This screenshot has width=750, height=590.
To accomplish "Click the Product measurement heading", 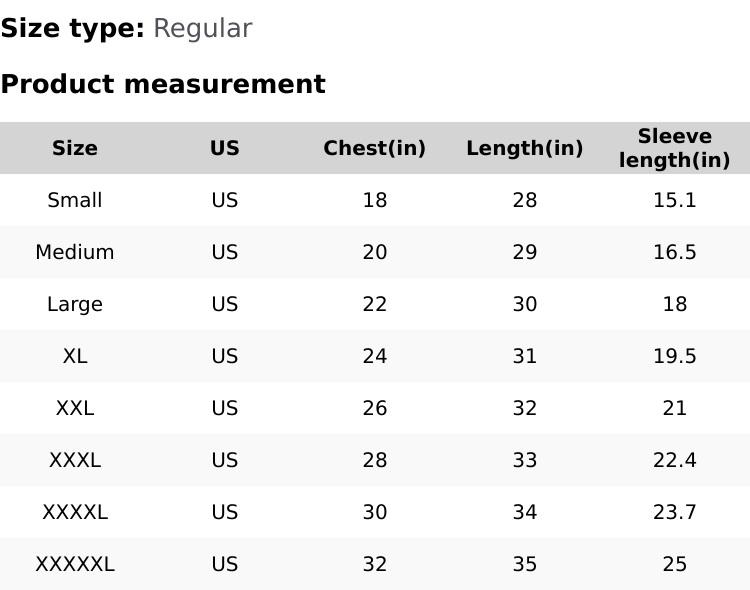I will (x=163, y=84).
